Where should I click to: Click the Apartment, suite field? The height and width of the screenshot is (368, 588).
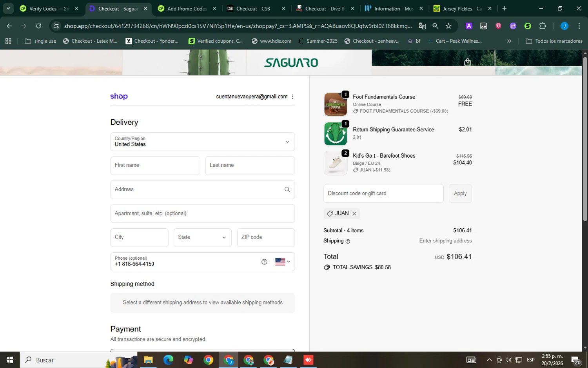203,213
